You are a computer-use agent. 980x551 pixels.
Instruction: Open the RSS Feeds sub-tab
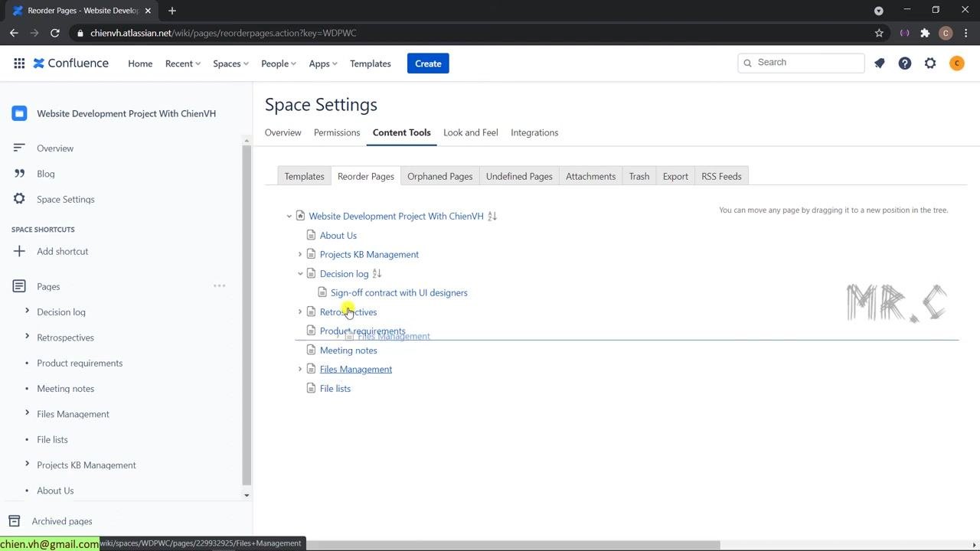[721, 176]
